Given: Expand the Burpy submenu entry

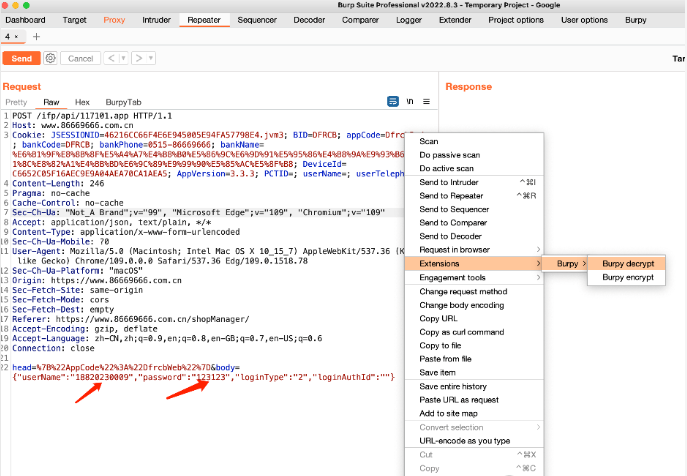Looking at the screenshot, I should point(565,263).
